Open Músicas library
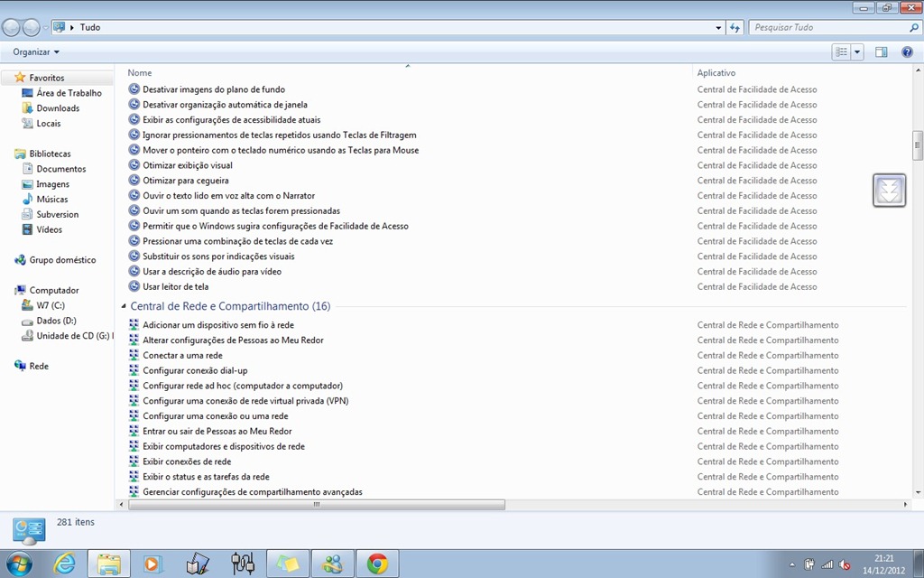Viewport: 924px width, 578px height. click(51, 199)
